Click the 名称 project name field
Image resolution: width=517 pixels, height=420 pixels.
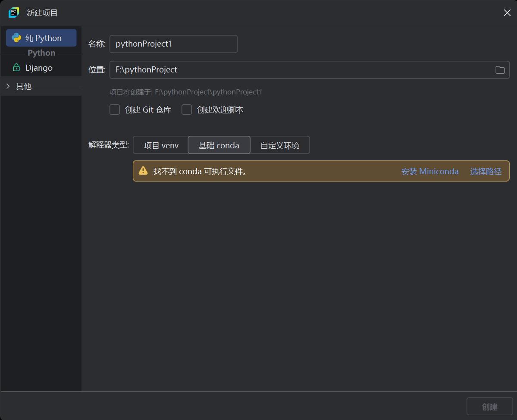[x=173, y=44]
